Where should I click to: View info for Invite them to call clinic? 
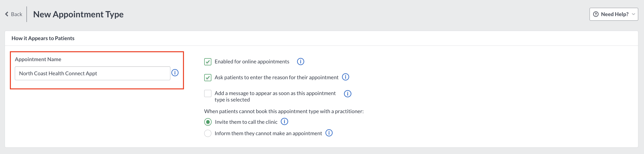tap(284, 121)
